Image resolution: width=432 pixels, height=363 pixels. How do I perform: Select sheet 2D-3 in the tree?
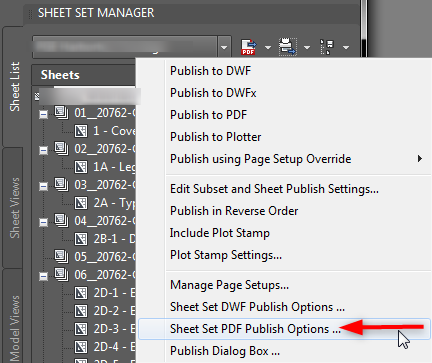[114, 329]
